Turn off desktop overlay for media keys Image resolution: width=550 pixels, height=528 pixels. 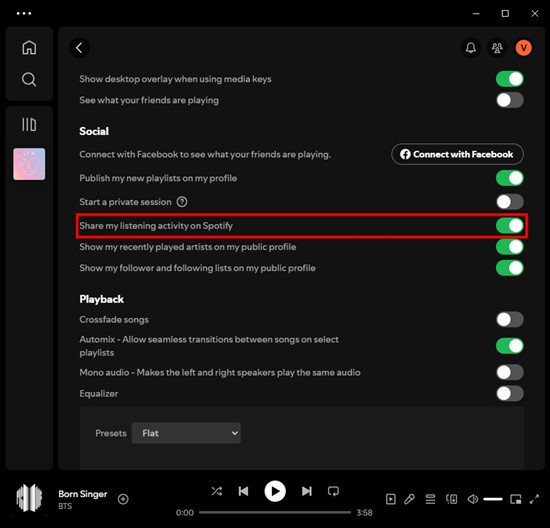tap(510, 79)
